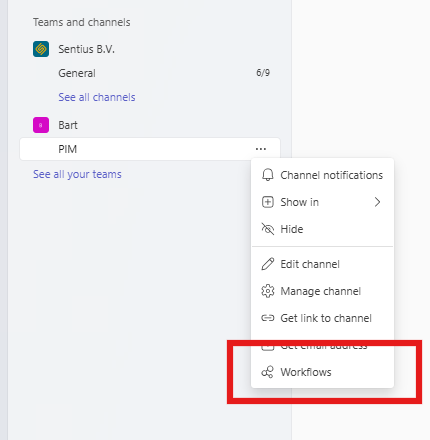Select the Bart team name

click(68, 125)
